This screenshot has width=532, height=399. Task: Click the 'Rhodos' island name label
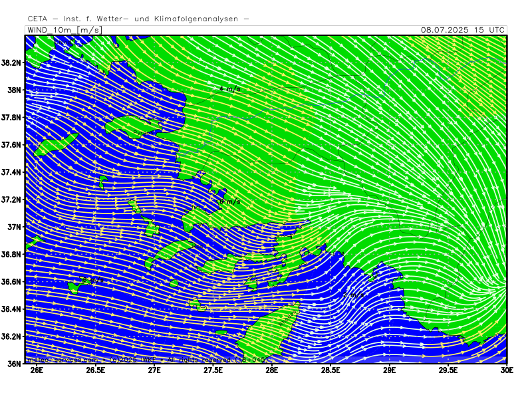click(288, 319)
